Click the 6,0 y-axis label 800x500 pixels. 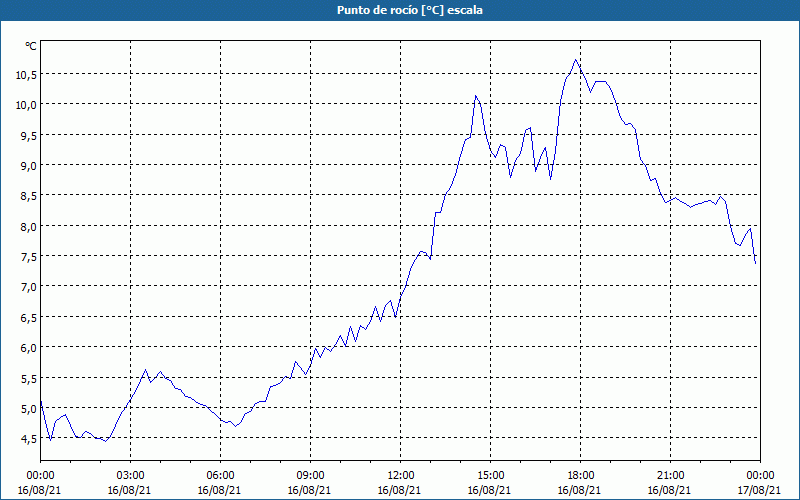[x=29, y=348]
